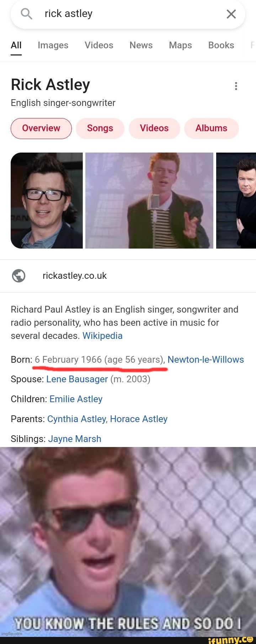Click the globe icon next to rickastley.co.uk

pos(18,275)
